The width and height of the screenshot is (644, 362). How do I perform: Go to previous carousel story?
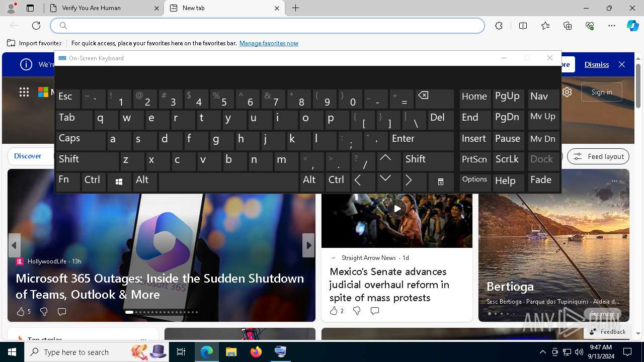point(14,245)
